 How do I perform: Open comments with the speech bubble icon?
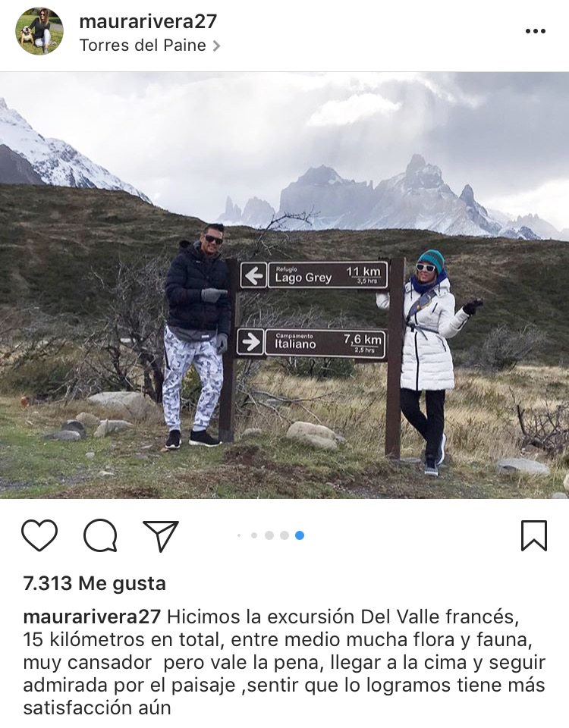(x=100, y=535)
